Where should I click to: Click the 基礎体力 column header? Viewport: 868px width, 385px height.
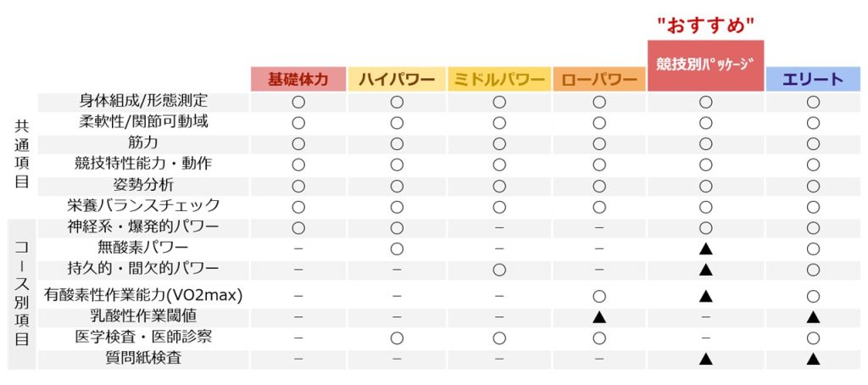pos(298,79)
